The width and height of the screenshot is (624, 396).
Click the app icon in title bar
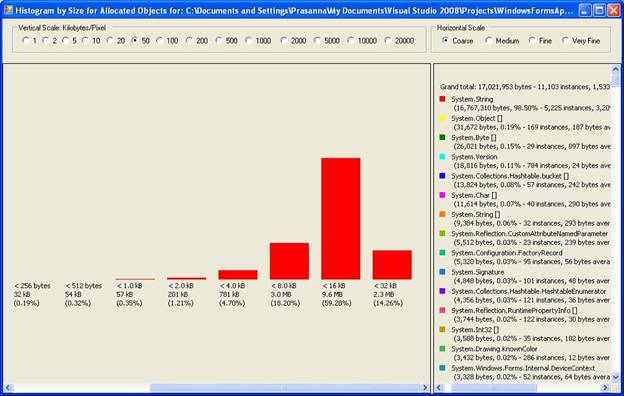pyautogui.click(x=8, y=10)
